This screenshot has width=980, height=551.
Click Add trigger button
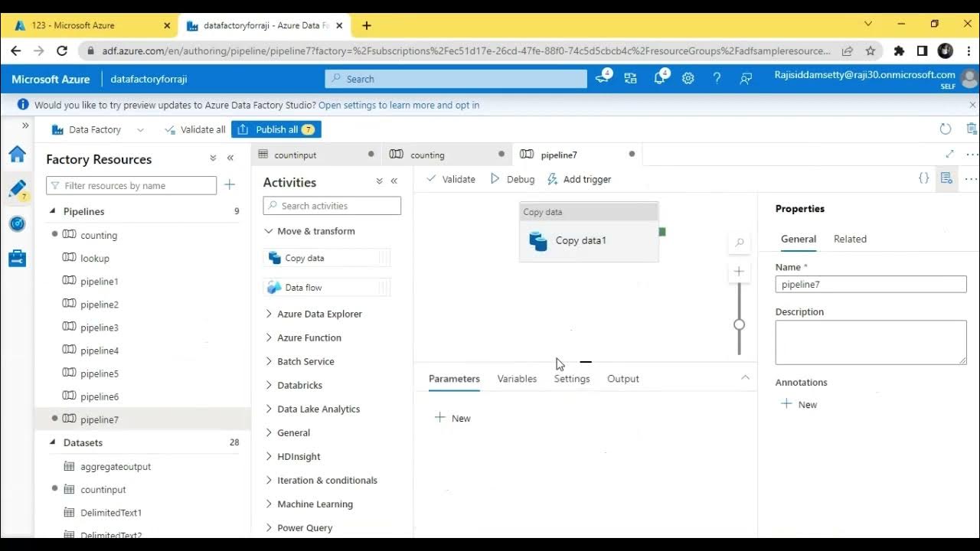pyautogui.click(x=579, y=179)
